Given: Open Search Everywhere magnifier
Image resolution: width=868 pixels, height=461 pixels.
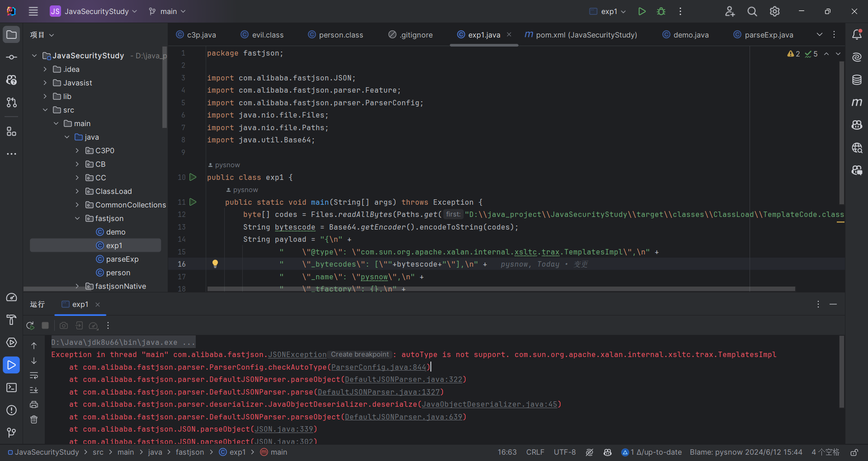Looking at the screenshot, I should pyautogui.click(x=752, y=11).
